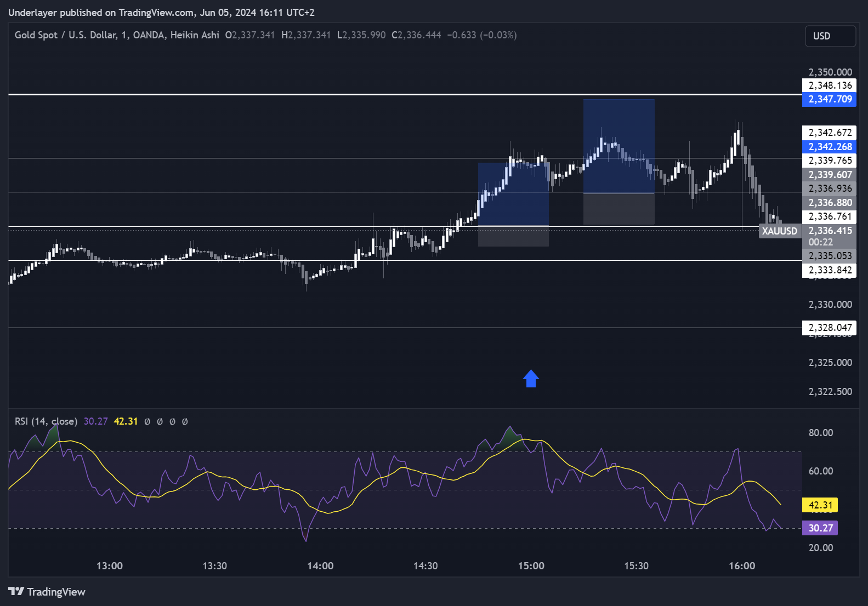Select the blue up arrow drawing
The image size is (868, 606).
[531, 379]
